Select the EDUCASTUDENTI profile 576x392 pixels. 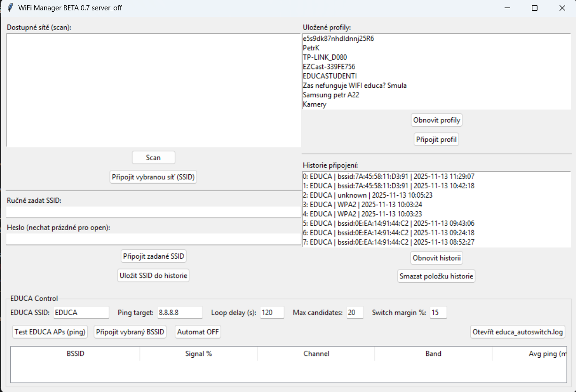point(436,76)
